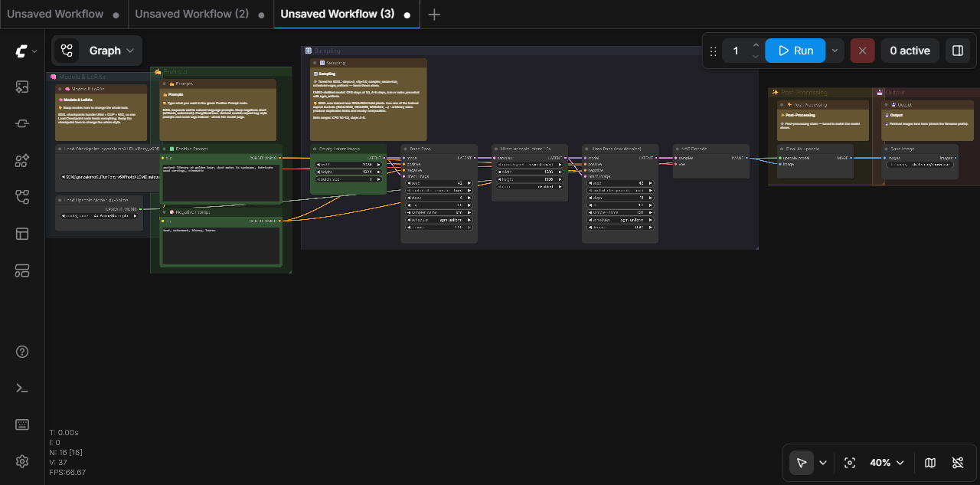The height and width of the screenshot is (485, 980).
Task: Click the unsaved dot on Unsaved Workflow (2) tab
Action: (x=261, y=15)
